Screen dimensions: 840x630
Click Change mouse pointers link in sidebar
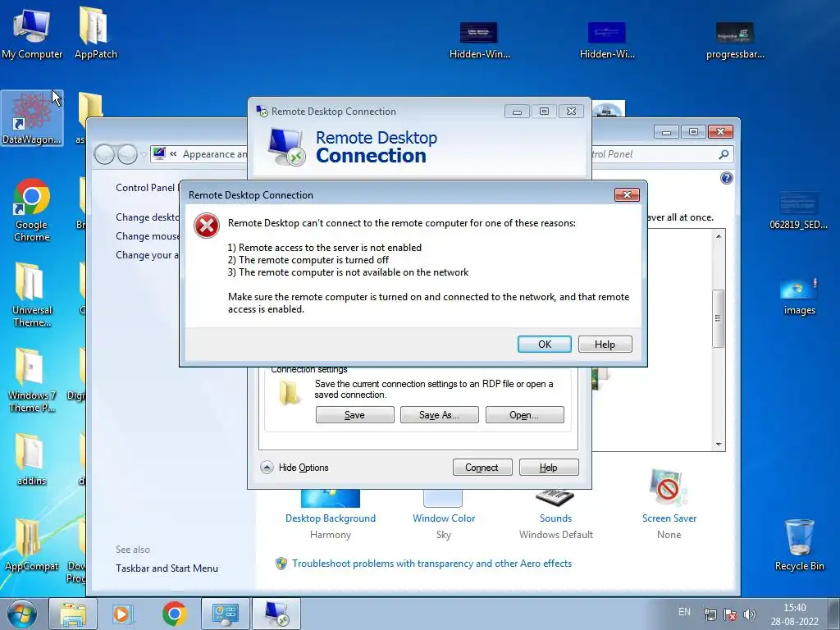coord(148,236)
